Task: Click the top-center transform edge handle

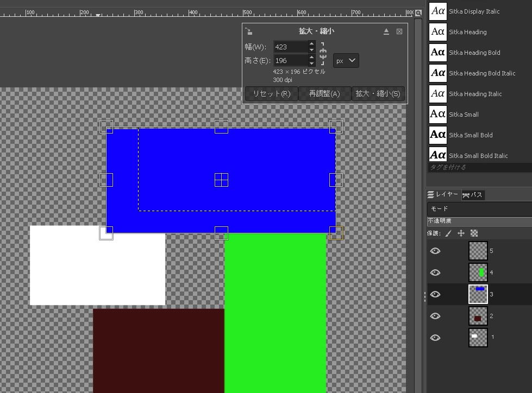Action: click(x=221, y=126)
